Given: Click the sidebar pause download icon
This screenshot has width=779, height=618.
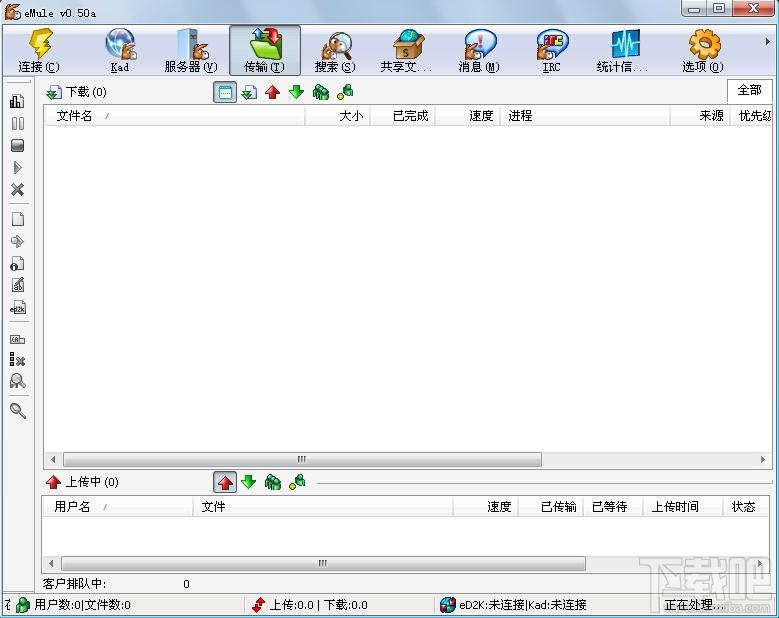Looking at the screenshot, I should click(17, 123).
